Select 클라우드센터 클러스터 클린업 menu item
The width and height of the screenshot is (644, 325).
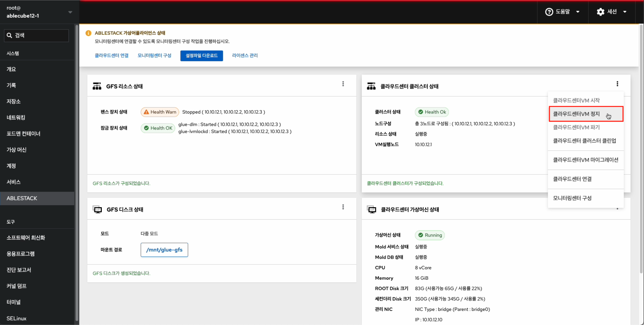pyautogui.click(x=584, y=141)
